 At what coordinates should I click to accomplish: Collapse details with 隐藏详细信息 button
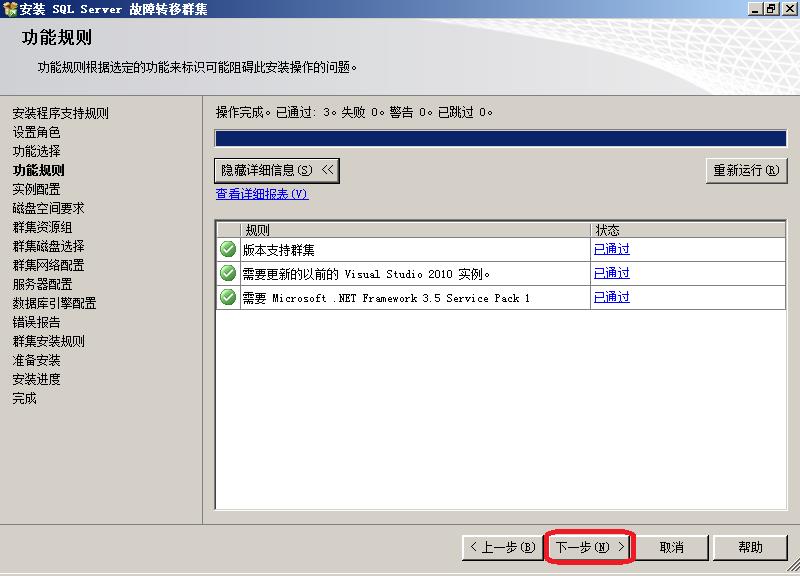pyautogui.click(x=277, y=170)
